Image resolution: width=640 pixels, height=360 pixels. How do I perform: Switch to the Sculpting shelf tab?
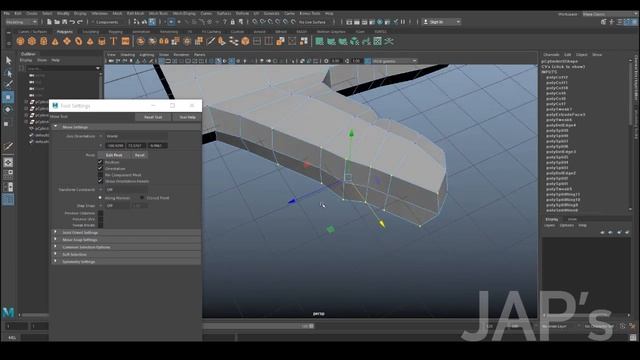coord(91,31)
